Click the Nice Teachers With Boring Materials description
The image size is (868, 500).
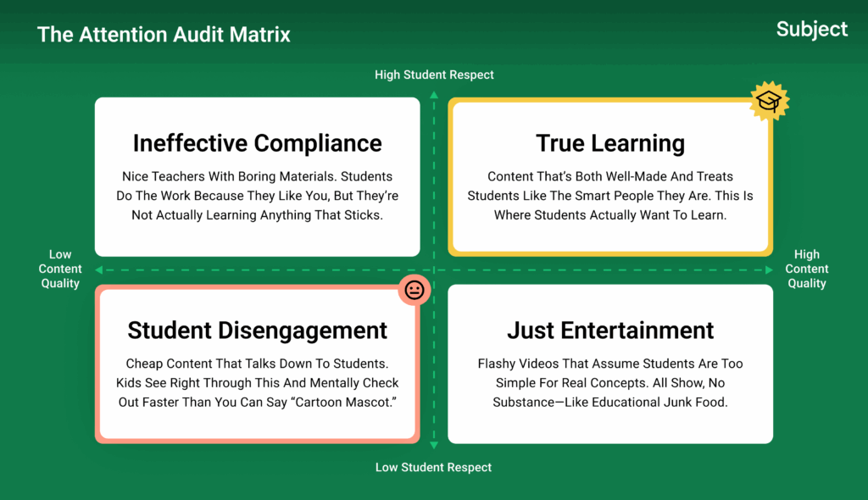pyautogui.click(x=257, y=196)
